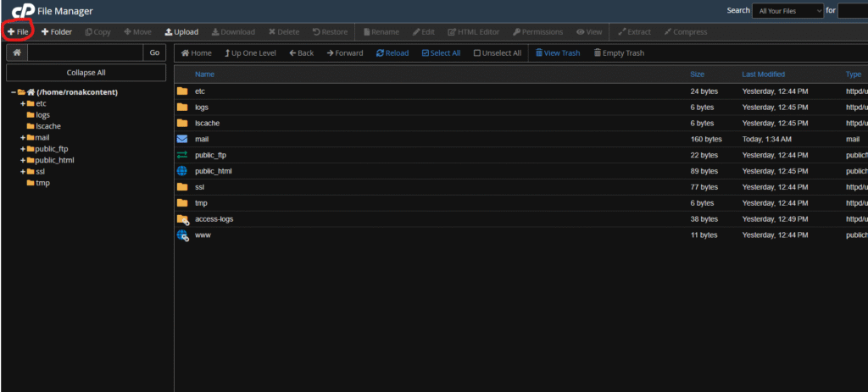Click the public_html globe icon in list
This screenshot has width=868, height=392.
tap(182, 171)
